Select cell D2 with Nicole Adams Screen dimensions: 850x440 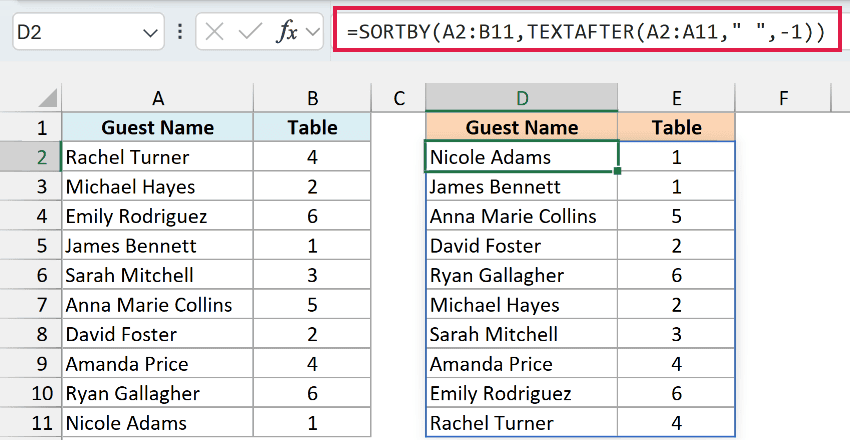point(522,157)
